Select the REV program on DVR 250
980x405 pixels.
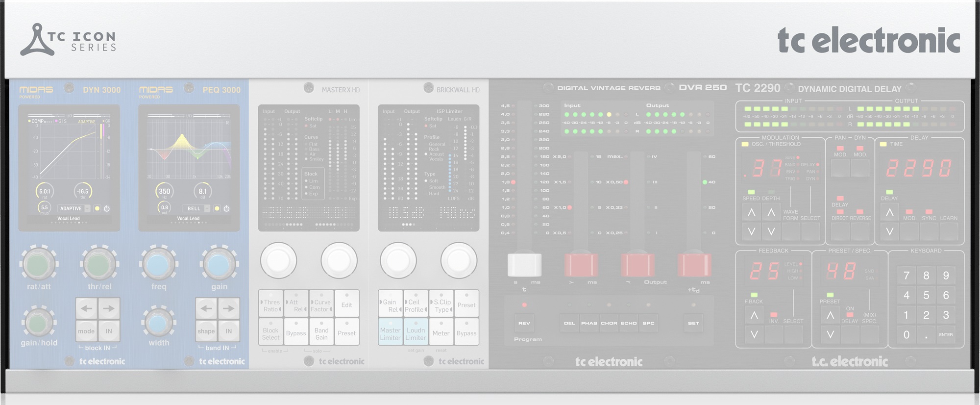coord(524,323)
